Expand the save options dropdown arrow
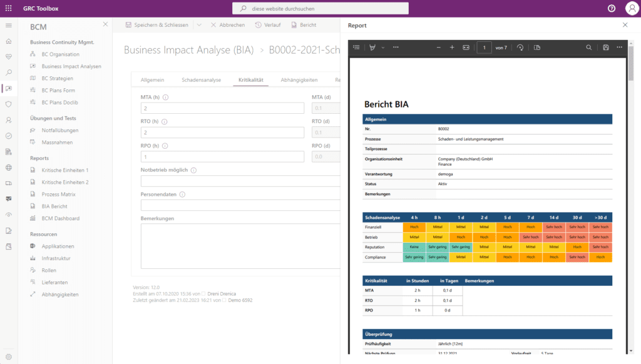The height and width of the screenshot is (364, 641). (x=199, y=25)
